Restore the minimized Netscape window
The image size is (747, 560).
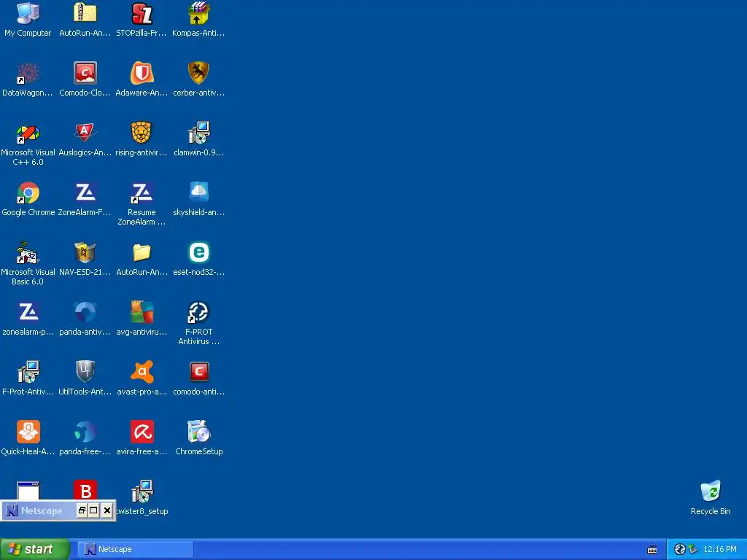click(82, 510)
